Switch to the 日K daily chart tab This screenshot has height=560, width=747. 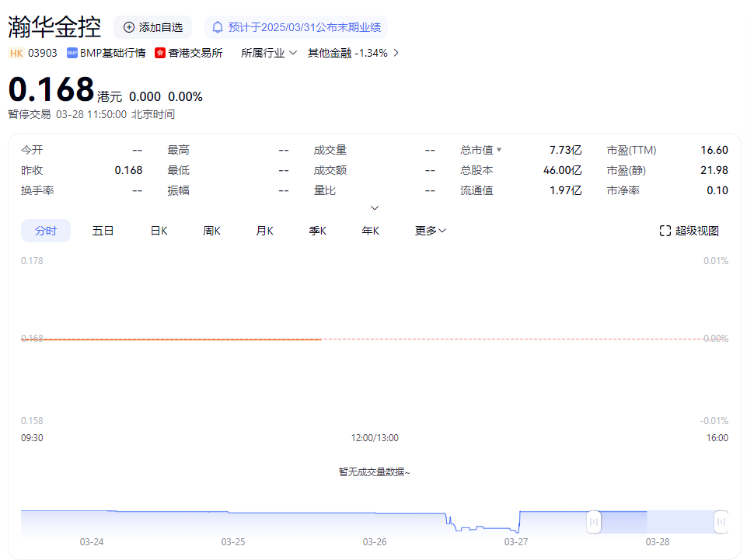(x=158, y=230)
